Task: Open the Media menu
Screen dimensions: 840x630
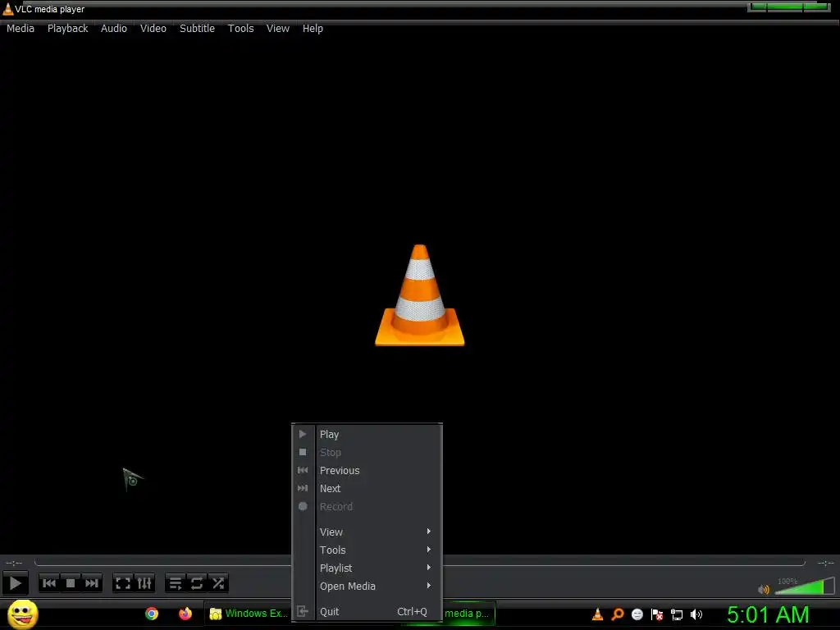Action: click(x=21, y=29)
